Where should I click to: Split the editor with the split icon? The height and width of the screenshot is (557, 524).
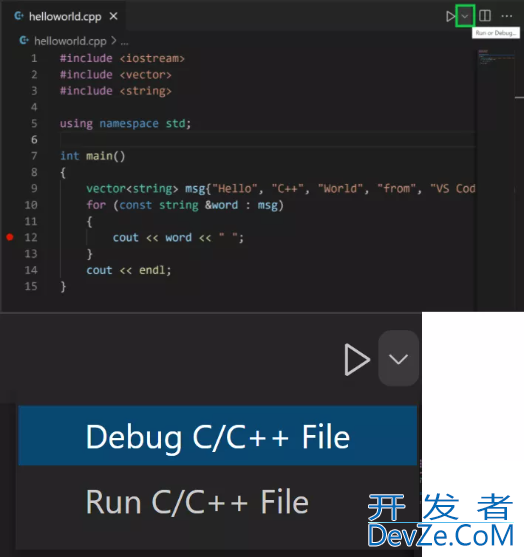click(x=485, y=16)
